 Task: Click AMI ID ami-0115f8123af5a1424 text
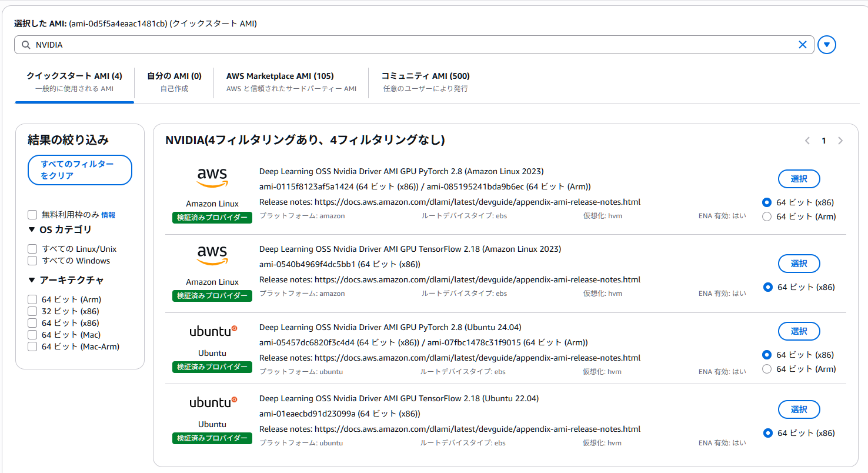coord(307,187)
